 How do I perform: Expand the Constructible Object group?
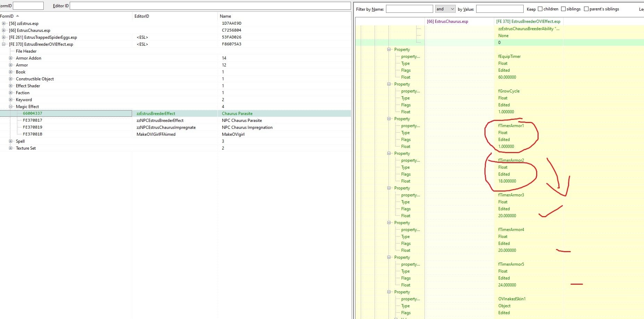pos(10,79)
